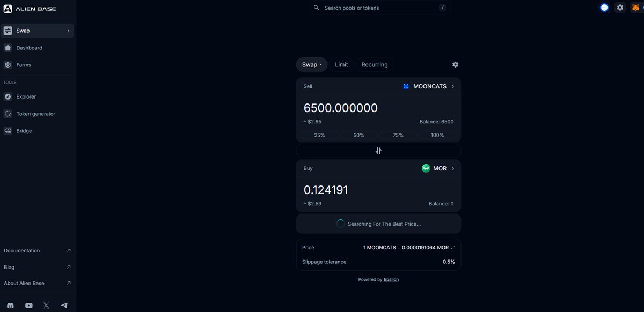The width and height of the screenshot is (644, 312).
Task: Open the YouTube social icon
Action: (x=29, y=306)
